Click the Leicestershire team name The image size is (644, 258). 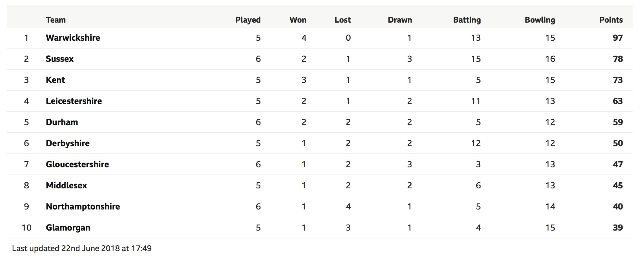pos(74,101)
